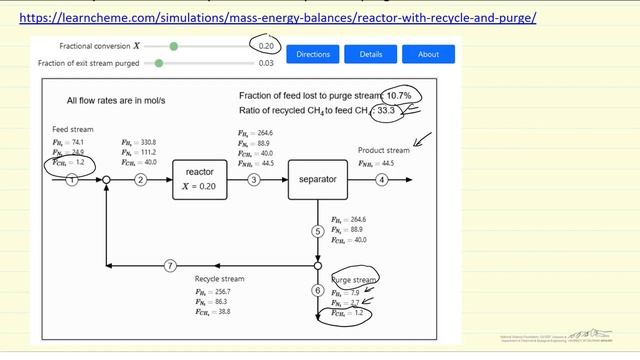Click the 'Fraction of exit stream purged' label
Screen dimensions: 640x360
(89, 63)
